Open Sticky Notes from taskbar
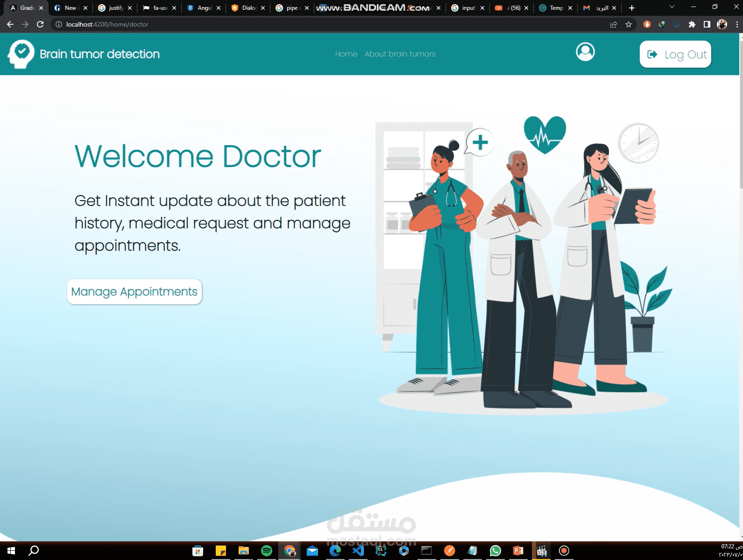The width and height of the screenshot is (743, 560). [221, 551]
